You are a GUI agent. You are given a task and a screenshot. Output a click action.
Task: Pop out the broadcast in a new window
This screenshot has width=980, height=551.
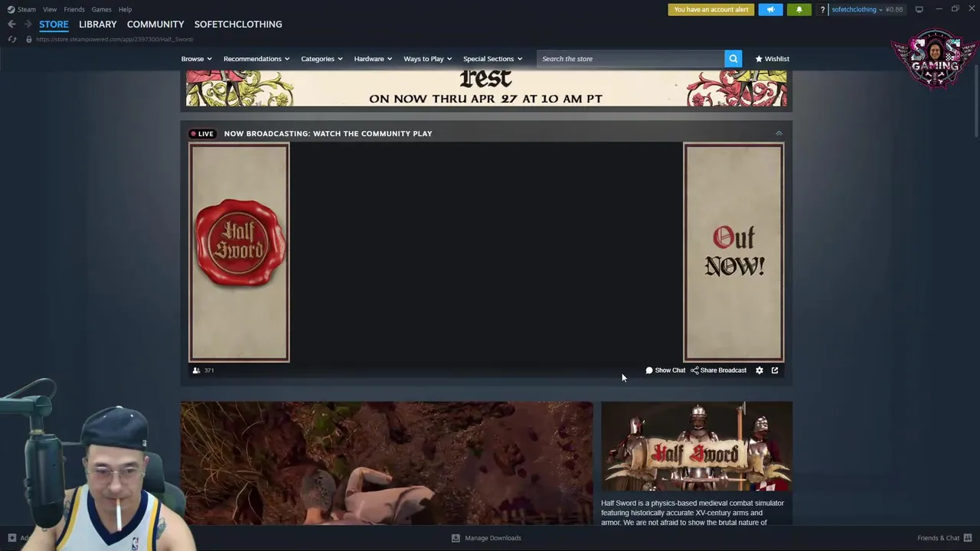(x=775, y=370)
